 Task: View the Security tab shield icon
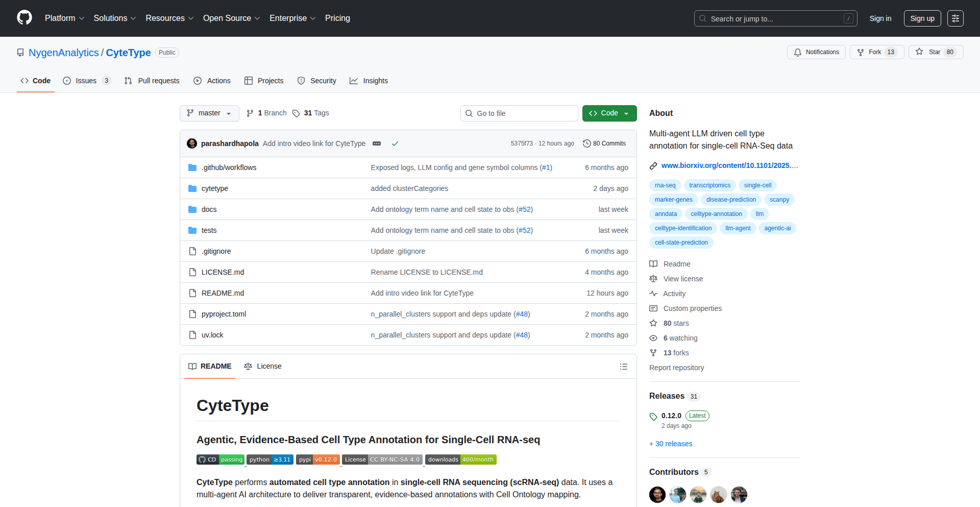coord(301,81)
